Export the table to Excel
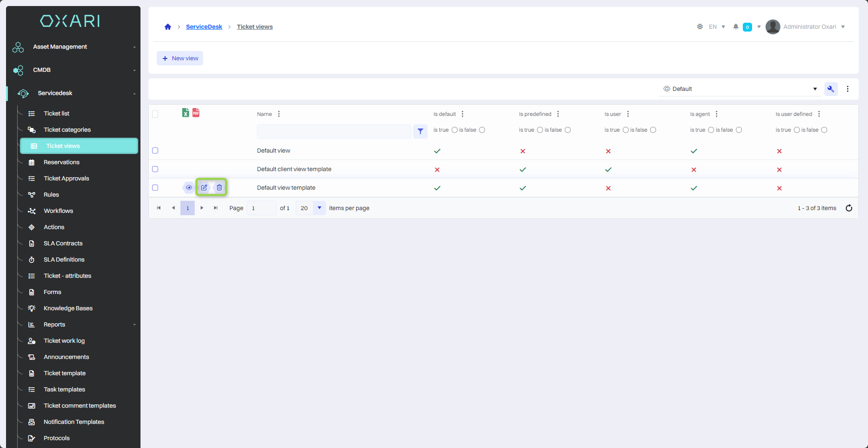Image resolution: width=868 pixels, height=448 pixels. tap(185, 113)
